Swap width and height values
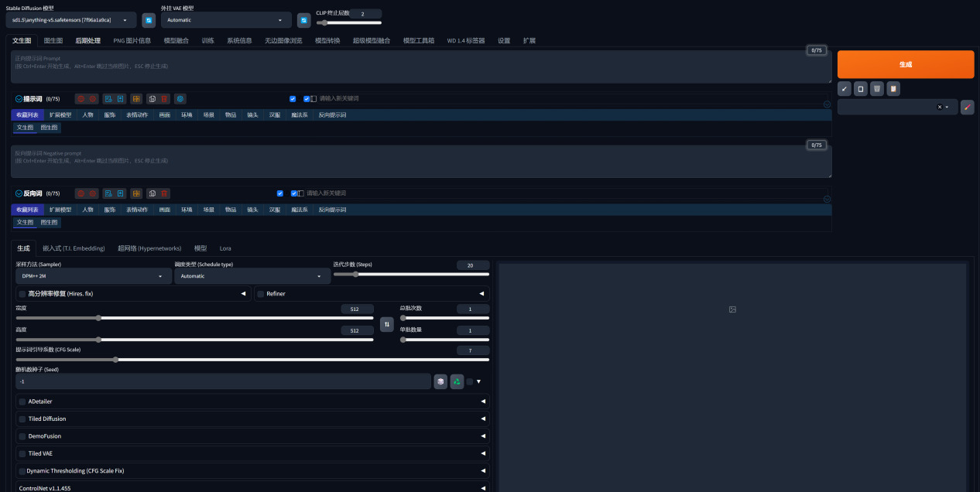 386,323
